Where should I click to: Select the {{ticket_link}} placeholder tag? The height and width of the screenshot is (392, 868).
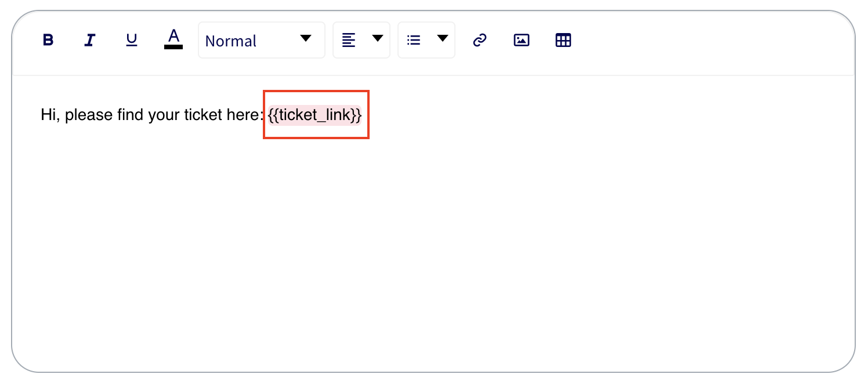point(314,115)
